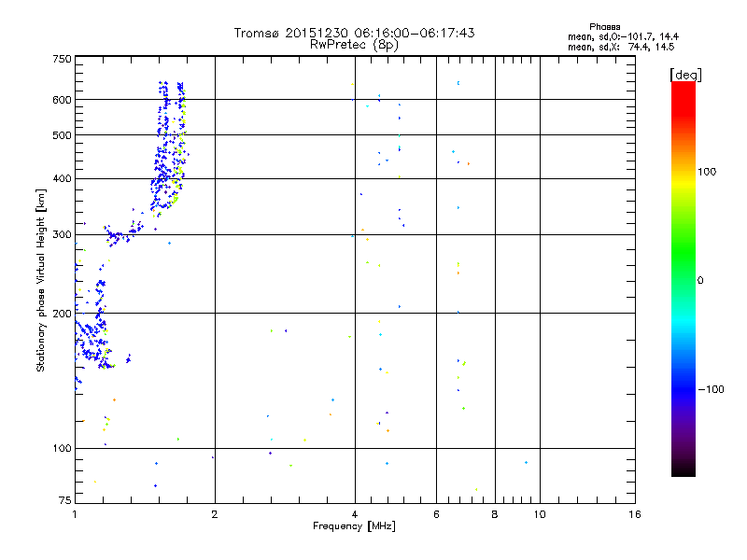Click the '6' frequency axis tick label
This screenshot has width=747, height=560.
[436, 514]
